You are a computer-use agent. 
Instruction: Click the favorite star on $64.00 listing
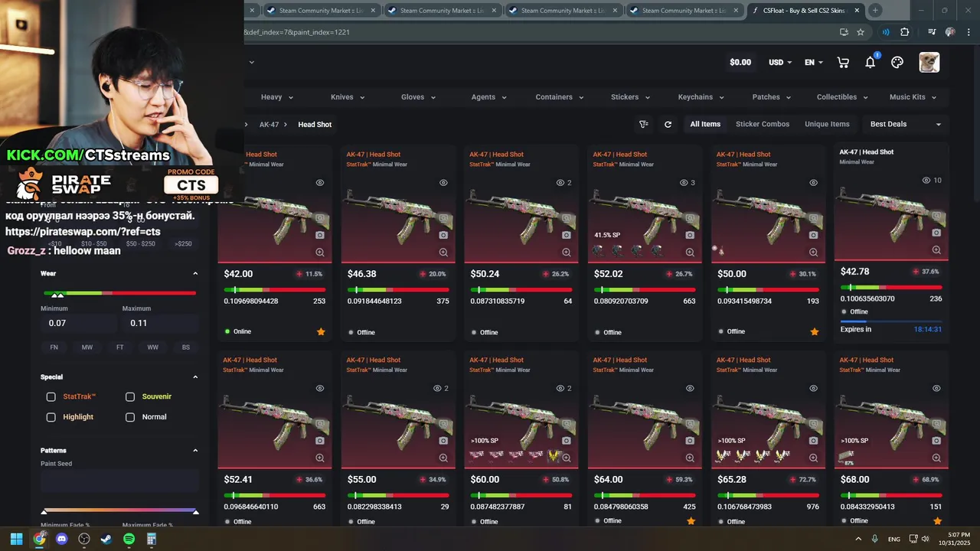(x=691, y=521)
